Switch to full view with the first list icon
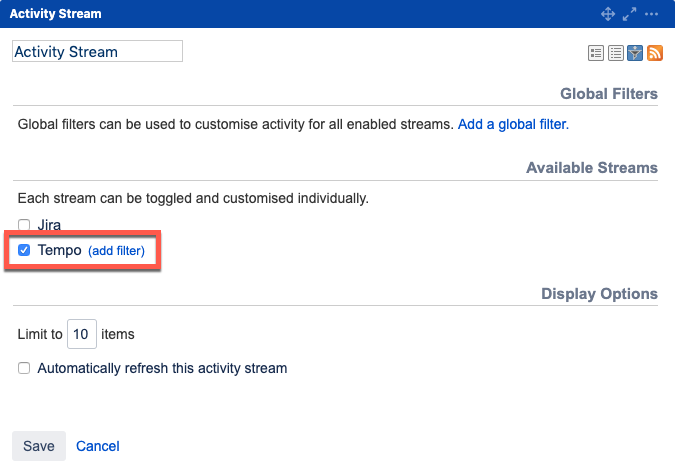 click(596, 53)
